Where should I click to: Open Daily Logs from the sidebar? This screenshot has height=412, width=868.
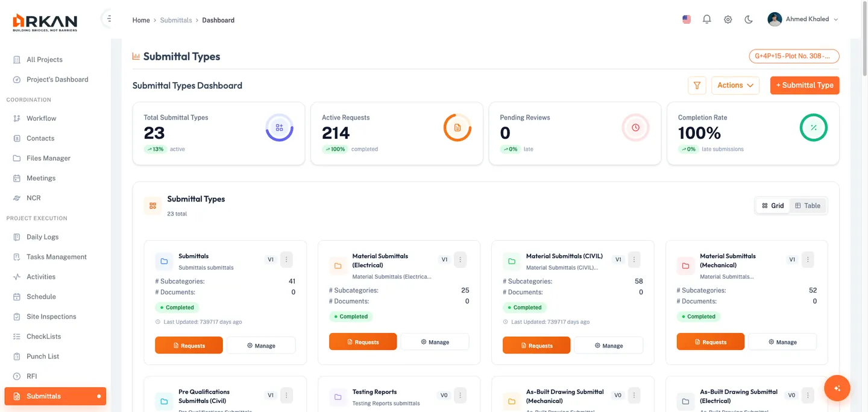pos(42,236)
